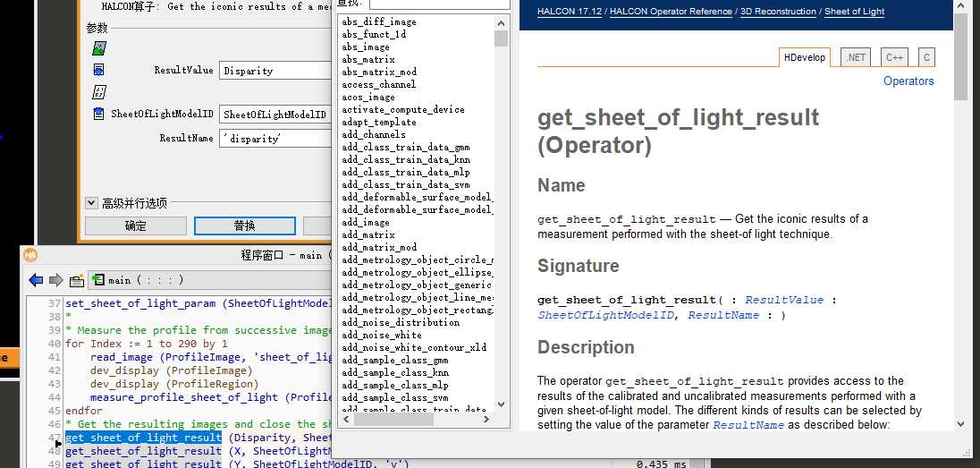
Task: Click the operator list right scroll arrow
Action: point(488,421)
